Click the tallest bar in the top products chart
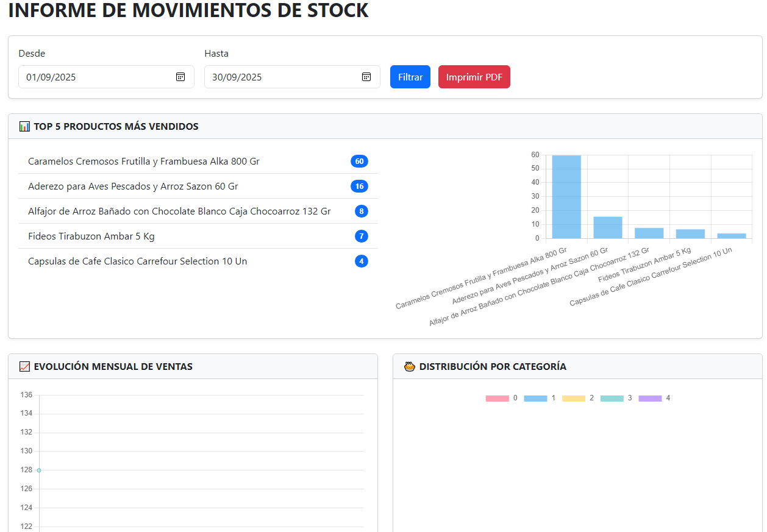767x532 pixels. (x=566, y=197)
